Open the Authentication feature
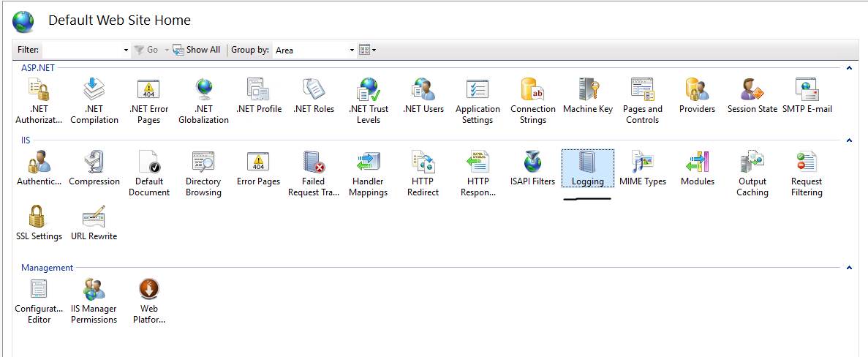 [39, 169]
